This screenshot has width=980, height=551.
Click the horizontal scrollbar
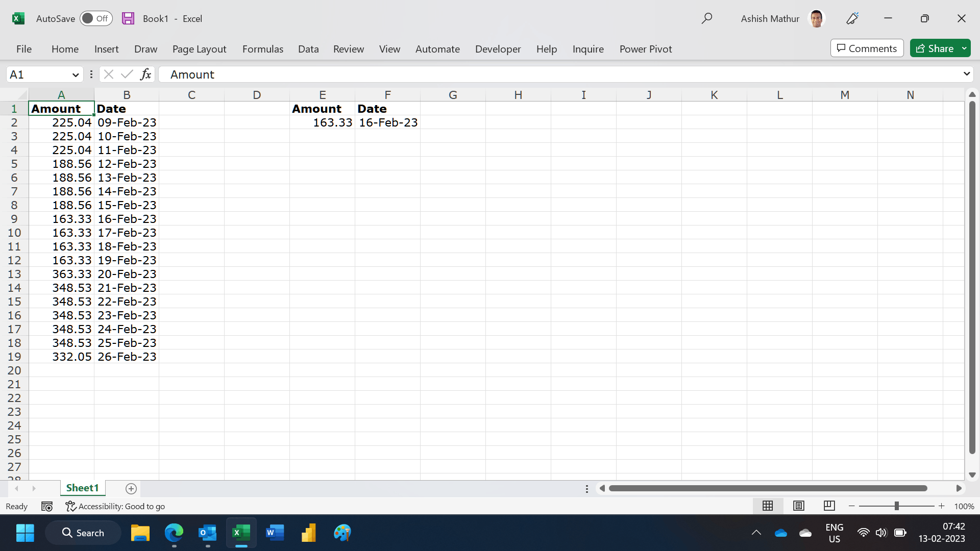(x=768, y=489)
